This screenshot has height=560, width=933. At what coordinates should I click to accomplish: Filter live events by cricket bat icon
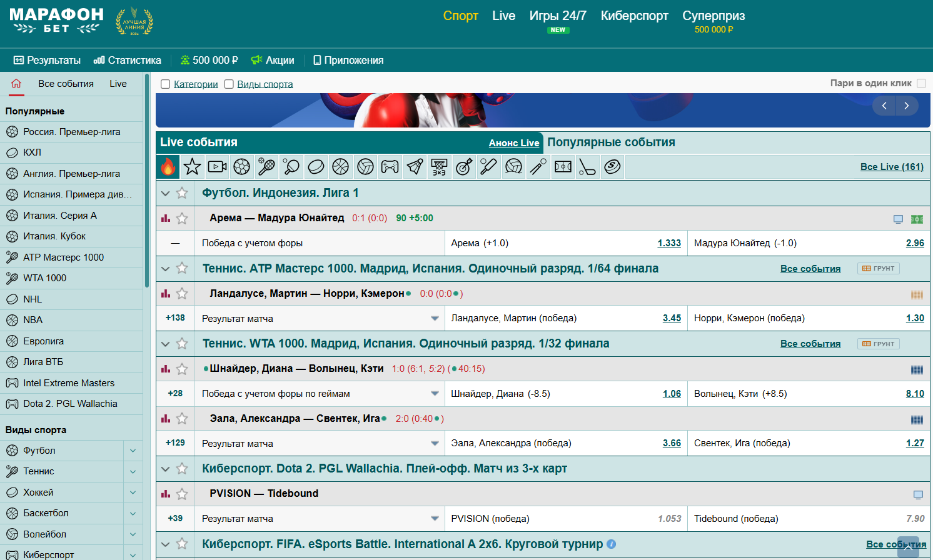489,167
